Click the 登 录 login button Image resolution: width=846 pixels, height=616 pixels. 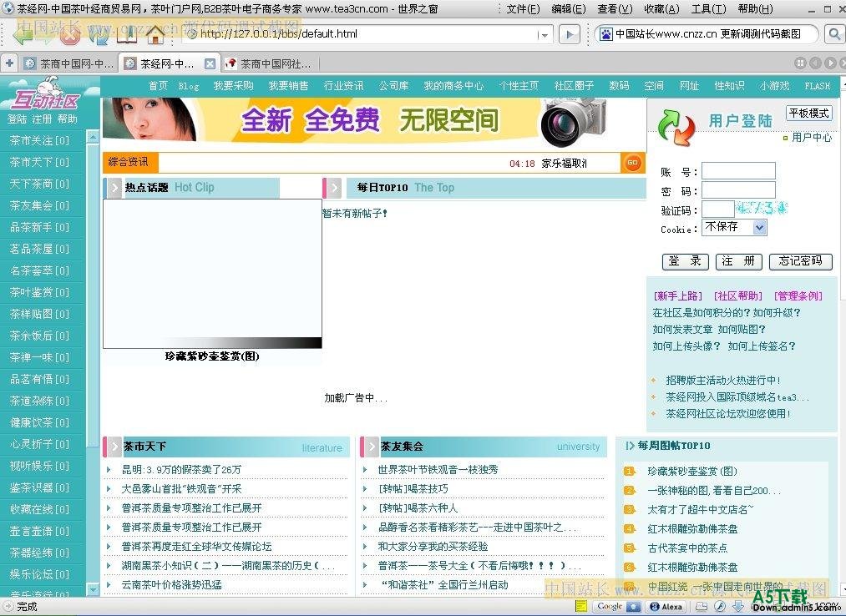685,261
